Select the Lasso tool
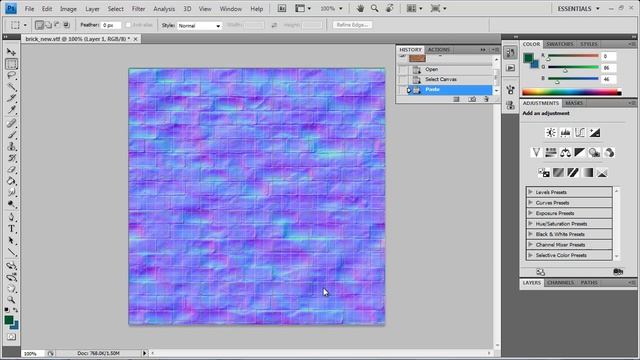The height and width of the screenshot is (360, 640). 11,76
